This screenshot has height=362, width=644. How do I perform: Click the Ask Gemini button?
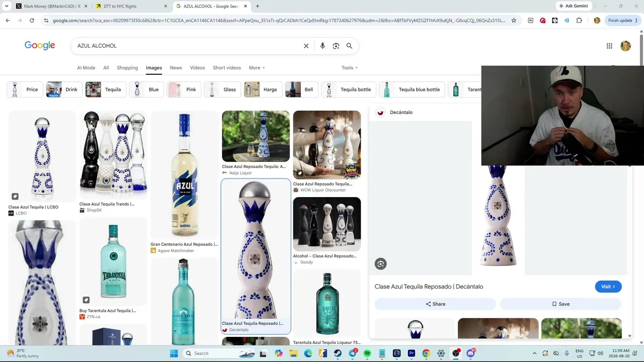tap(573, 6)
